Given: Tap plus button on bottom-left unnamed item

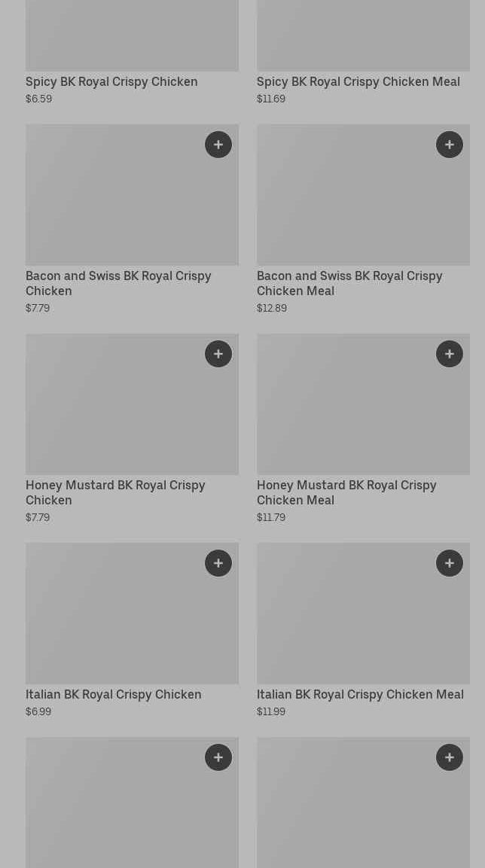Looking at the screenshot, I should point(218,757).
